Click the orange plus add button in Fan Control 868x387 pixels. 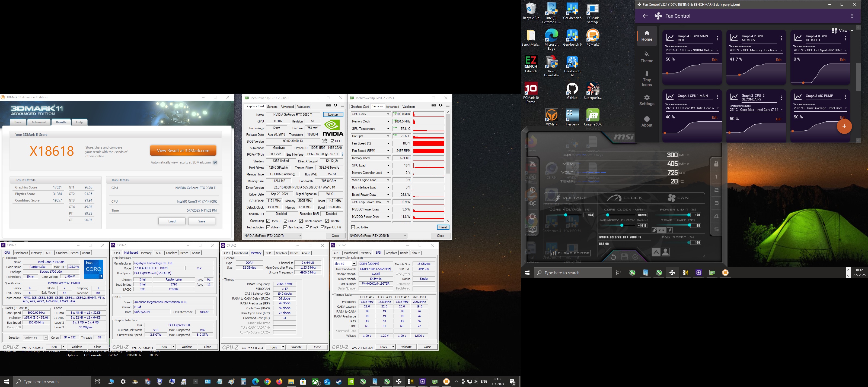point(844,126)
